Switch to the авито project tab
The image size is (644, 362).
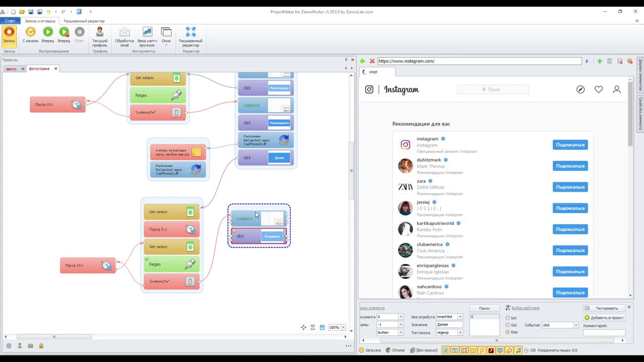click(x=11, y=69)
